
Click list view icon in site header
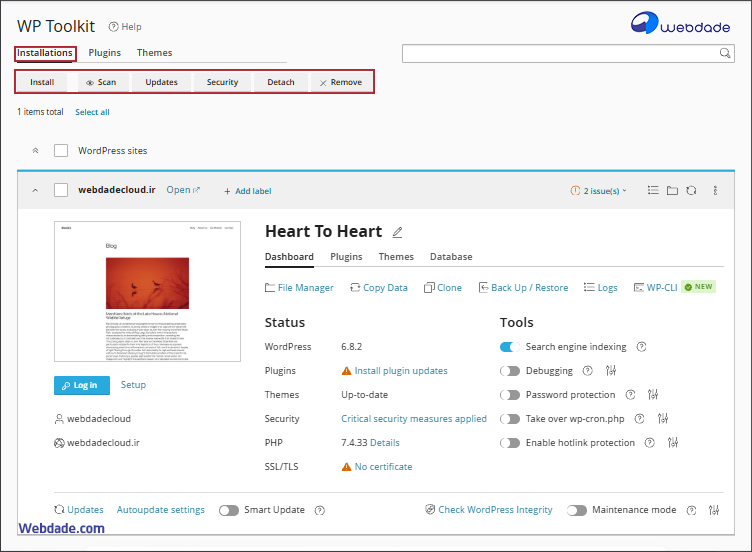click(x=653, y=190)
